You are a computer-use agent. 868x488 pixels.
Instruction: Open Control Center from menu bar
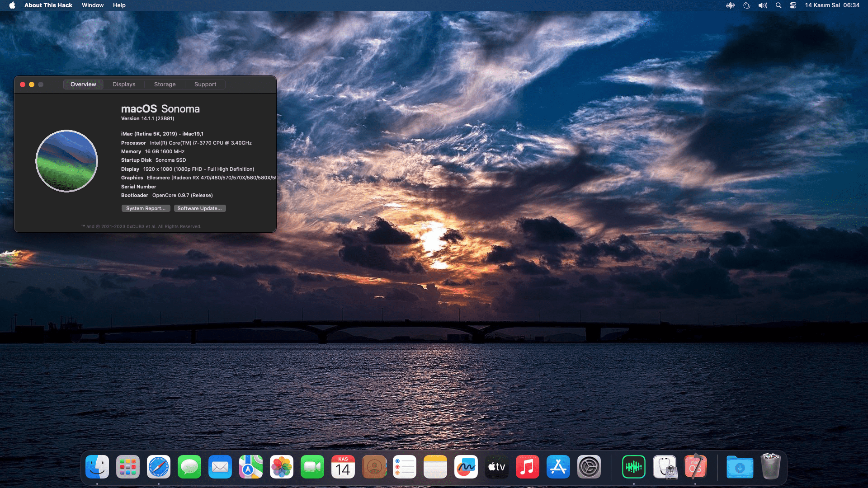click(793, 5)
